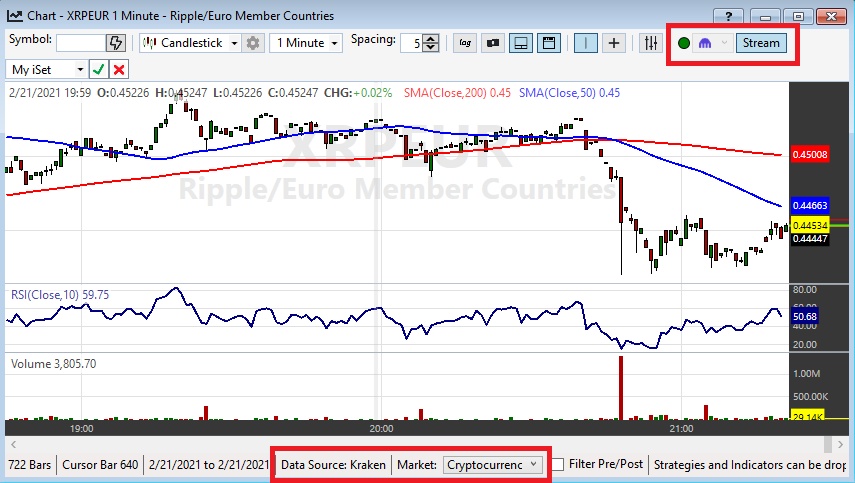
Task: Click right arrow of horizontal scrollbar
Action: [842, 444]
